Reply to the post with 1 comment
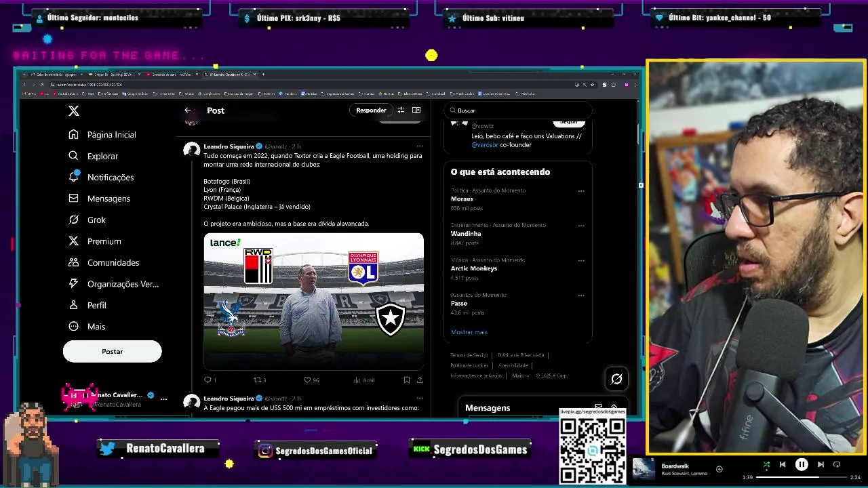 (x=210, y=380)
